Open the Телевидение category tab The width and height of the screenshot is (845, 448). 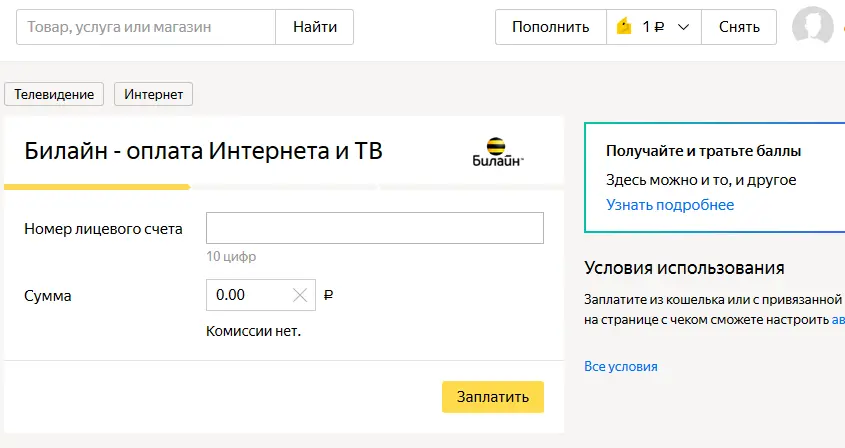coord(54,94)
